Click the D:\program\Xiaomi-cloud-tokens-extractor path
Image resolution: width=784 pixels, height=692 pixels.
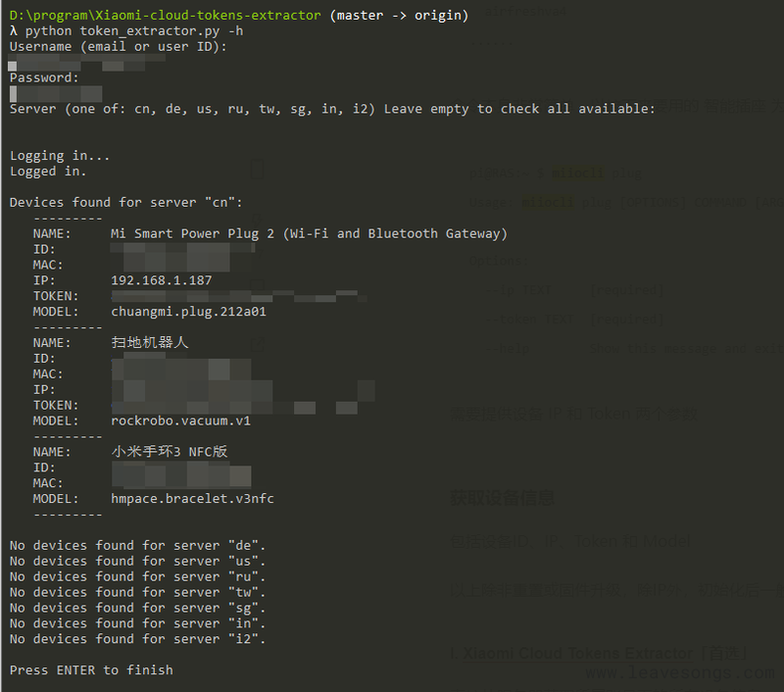(165, 15)
